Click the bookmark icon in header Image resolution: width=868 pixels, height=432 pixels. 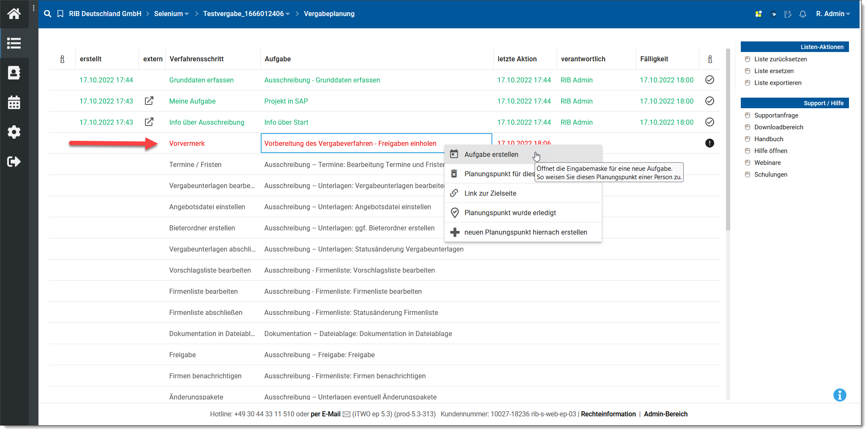click(60, 14)
